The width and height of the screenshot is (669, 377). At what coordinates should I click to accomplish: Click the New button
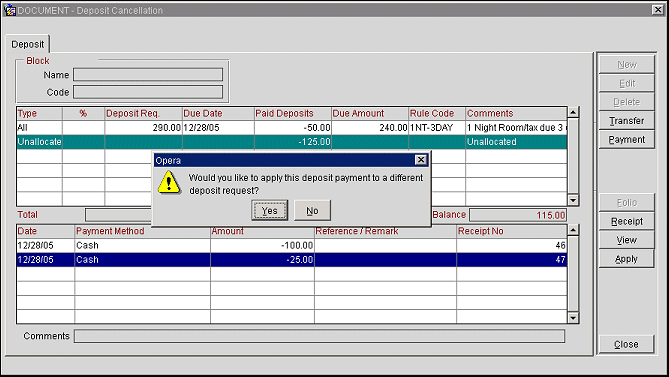[x=626, y=64]
